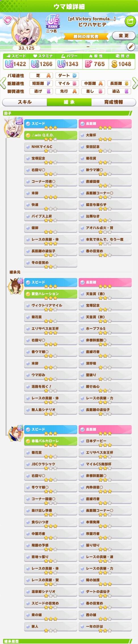Switch to the 育成情報 tab

point(114,102)
